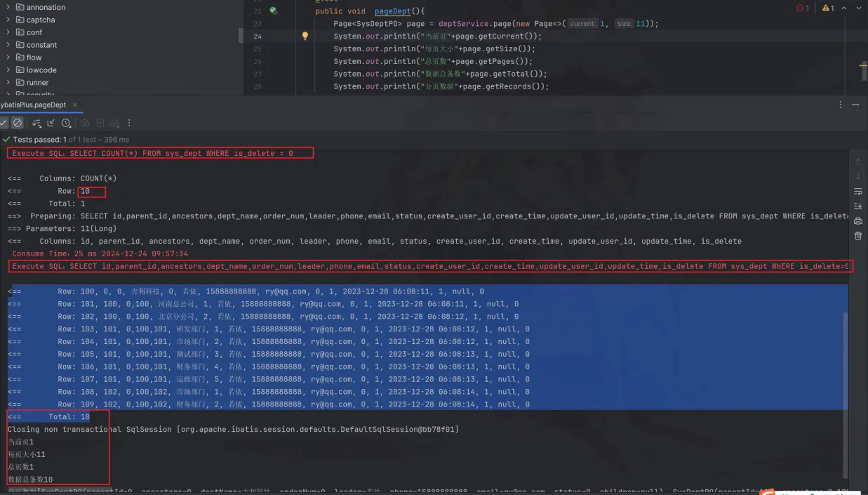Click Parameters: 11(Long) line

click(62, 229)
